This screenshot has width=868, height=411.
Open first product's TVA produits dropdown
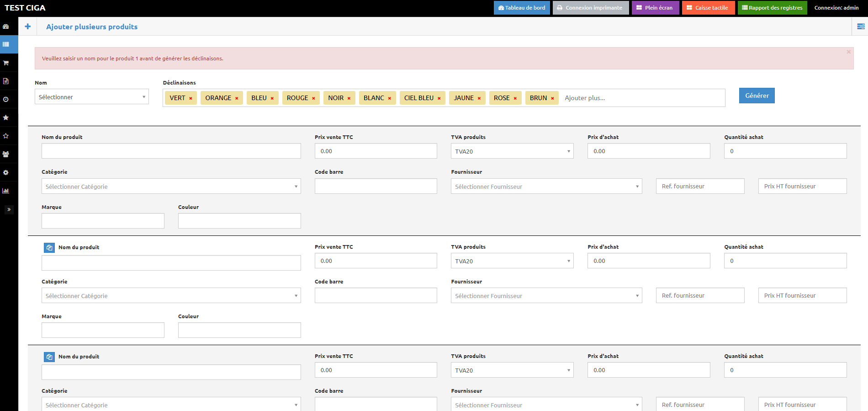tap(512, 151)
